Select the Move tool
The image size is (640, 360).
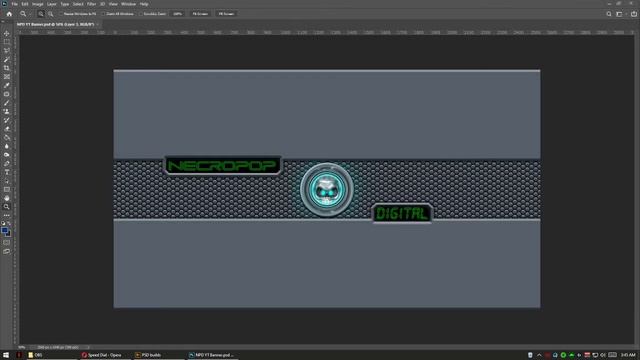(7, 33)
